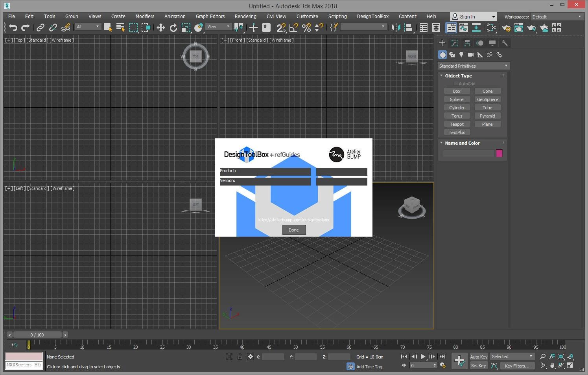
Task: Click the Set Keys large plus button
Action: (459, 360)
